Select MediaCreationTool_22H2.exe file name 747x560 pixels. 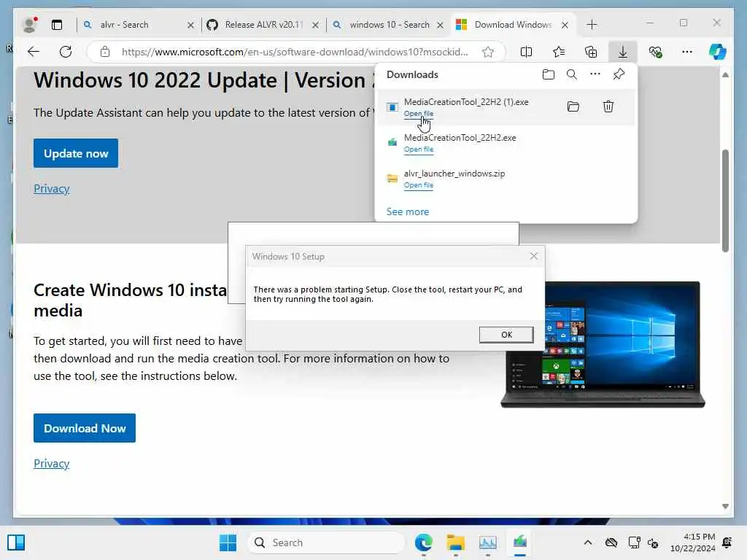tap(460, 138)
